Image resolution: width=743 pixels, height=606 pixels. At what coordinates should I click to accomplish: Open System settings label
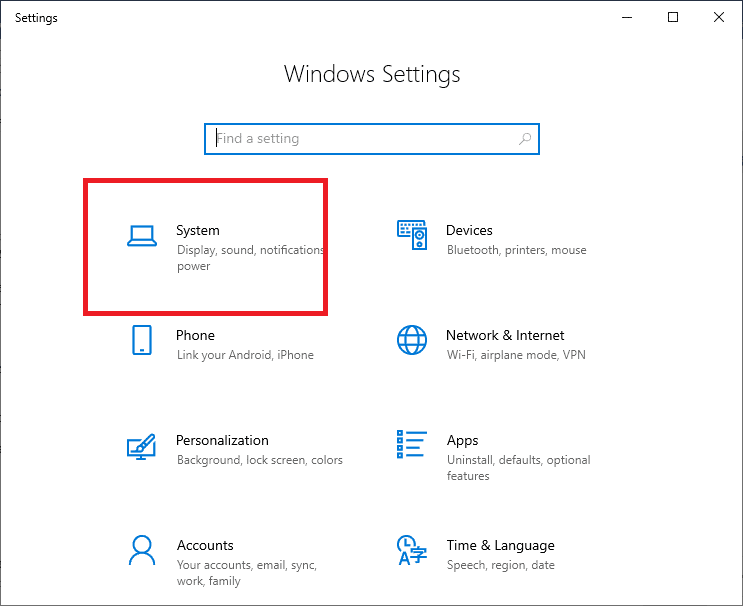198,231
